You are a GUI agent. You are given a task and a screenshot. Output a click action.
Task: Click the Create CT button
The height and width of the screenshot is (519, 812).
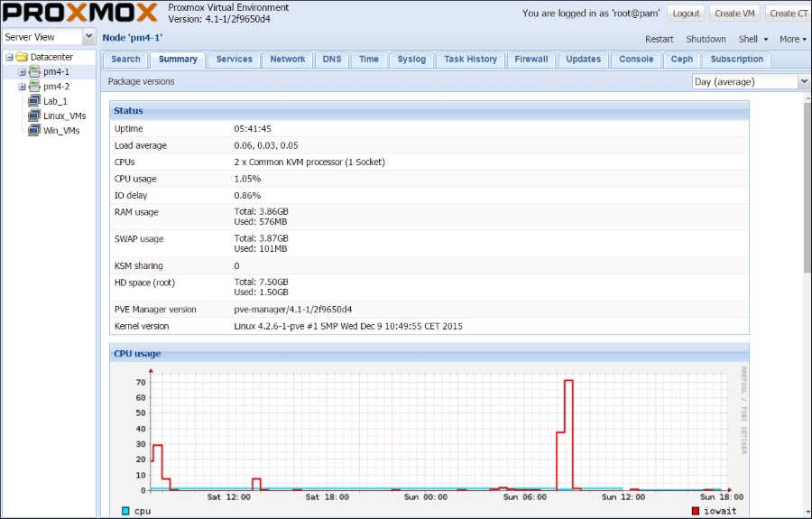click(x=788, y=14)
